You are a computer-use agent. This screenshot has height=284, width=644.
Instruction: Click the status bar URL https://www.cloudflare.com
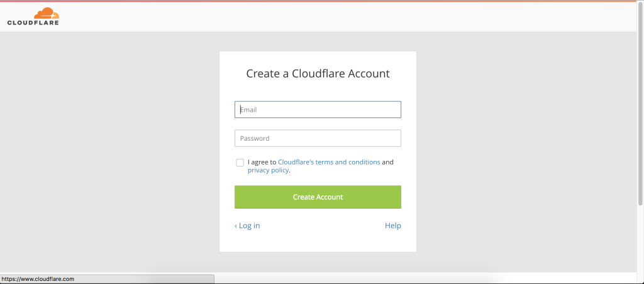pos(38,279)
